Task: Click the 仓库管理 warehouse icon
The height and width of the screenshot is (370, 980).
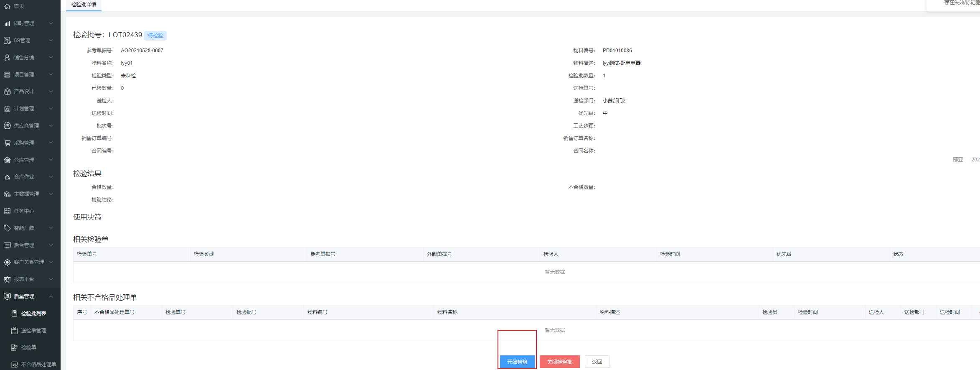Action: point(7,160)
